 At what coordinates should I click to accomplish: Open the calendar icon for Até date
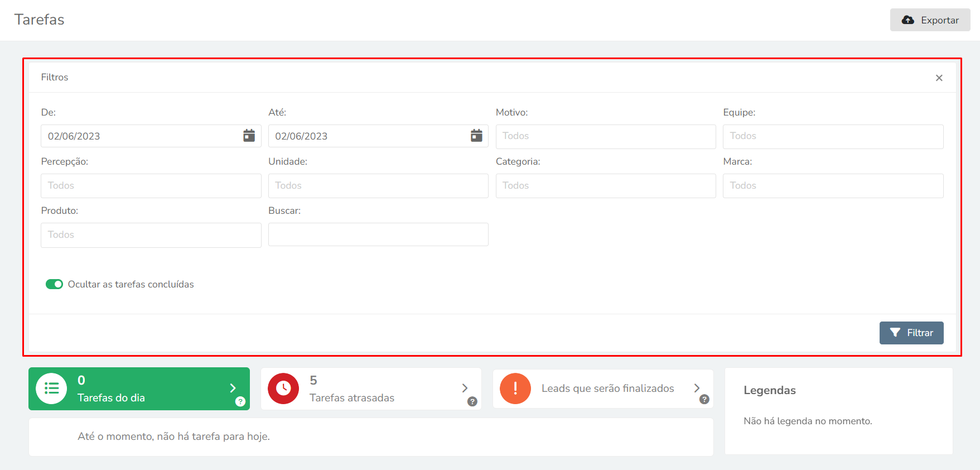pyautogui.click(x=476, y=136)
